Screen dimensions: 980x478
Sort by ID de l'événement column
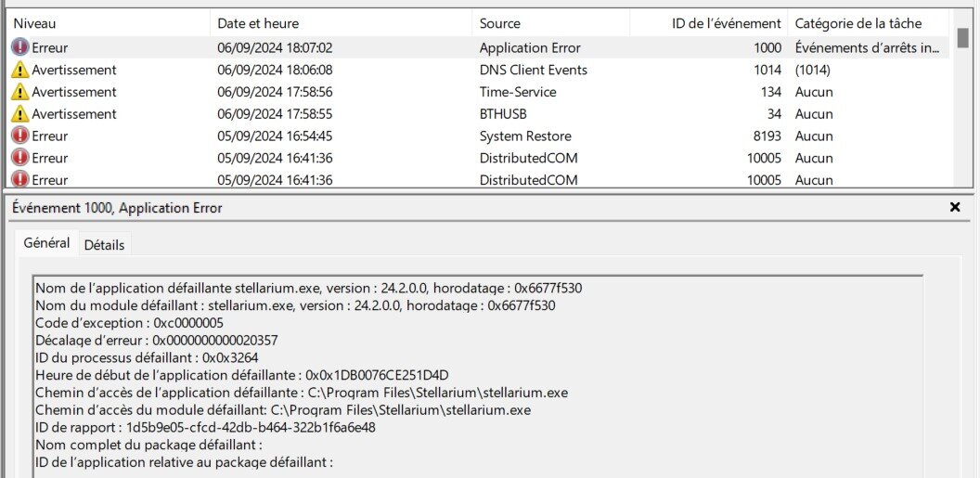pyautogui.click(x=727, y=23)
